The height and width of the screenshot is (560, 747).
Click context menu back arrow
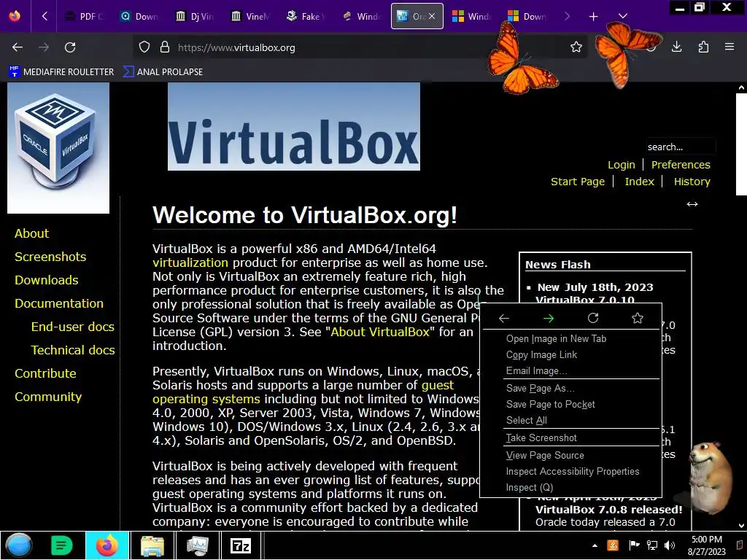click(504, 318)
